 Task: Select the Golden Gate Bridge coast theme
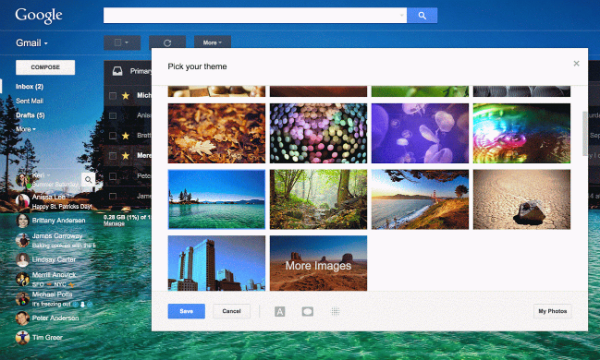pos(420,199)
